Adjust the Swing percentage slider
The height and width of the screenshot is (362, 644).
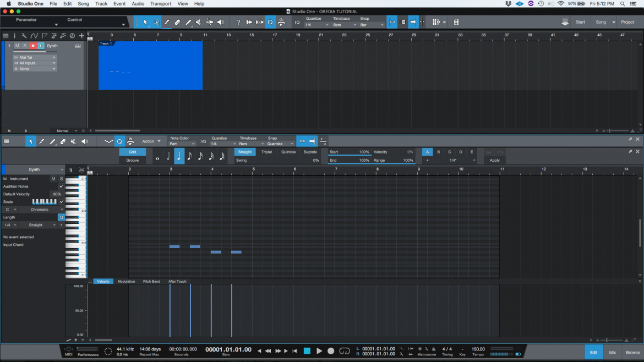click(x=277, y=161)
